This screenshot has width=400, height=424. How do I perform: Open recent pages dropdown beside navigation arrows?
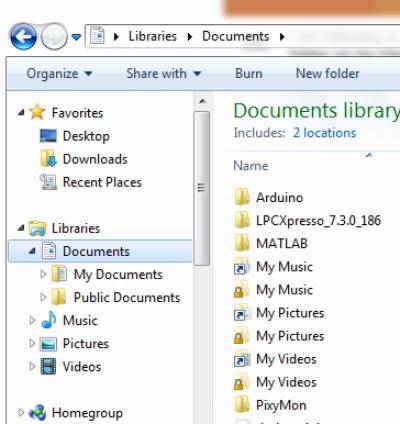coord(76,37)
